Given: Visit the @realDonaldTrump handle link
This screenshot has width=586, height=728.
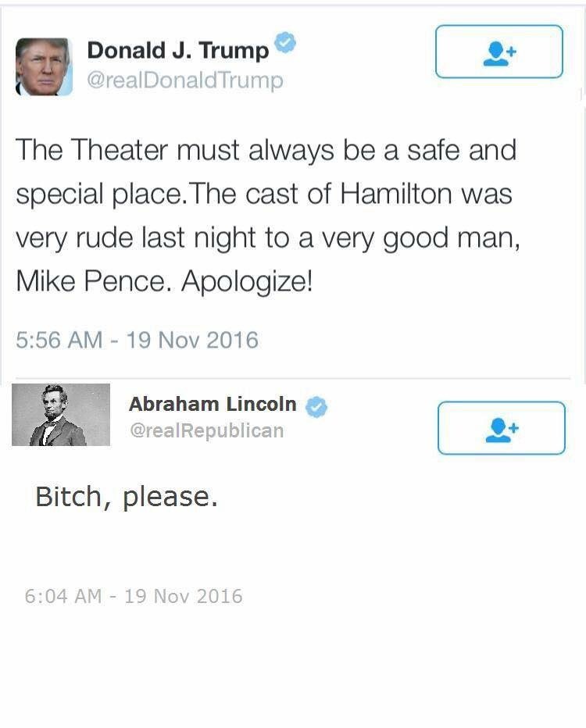Looking at the screenshot, I should coord(185,80).
